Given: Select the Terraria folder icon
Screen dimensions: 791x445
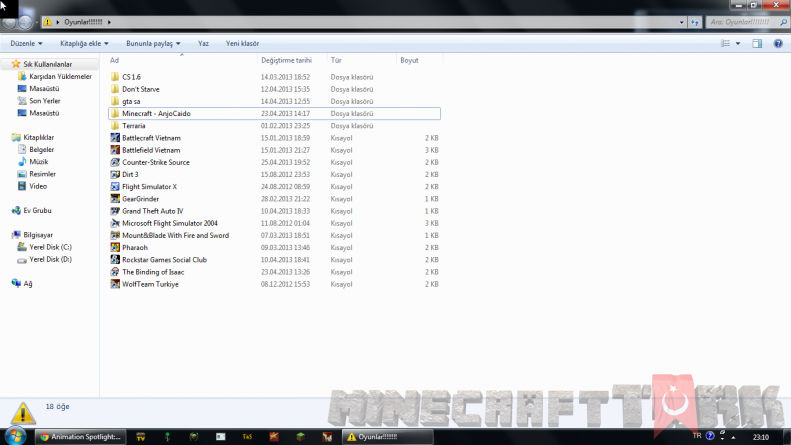Looking at the screenshot, I should click(x=115, y=126).
